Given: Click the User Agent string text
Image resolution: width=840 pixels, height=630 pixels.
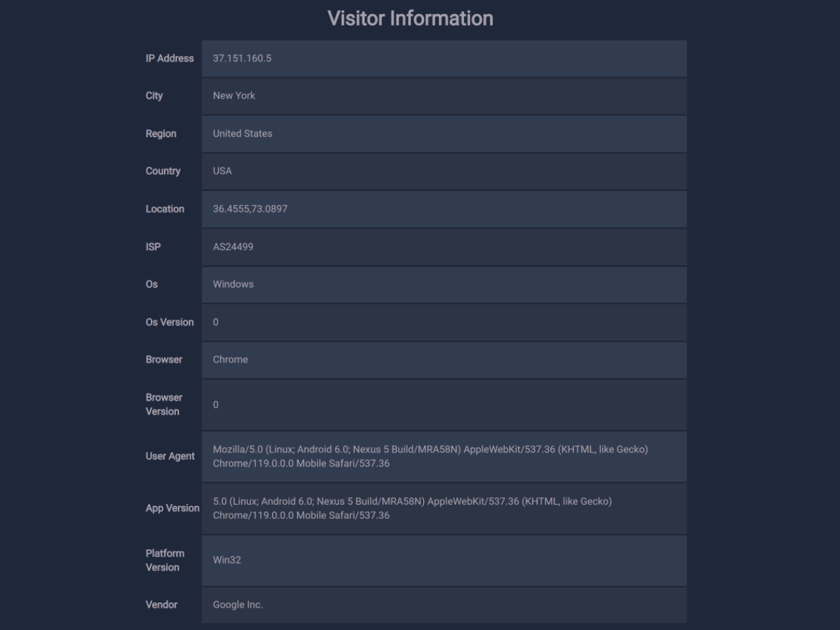Looking at the screenshot, I should coord(430,456).
